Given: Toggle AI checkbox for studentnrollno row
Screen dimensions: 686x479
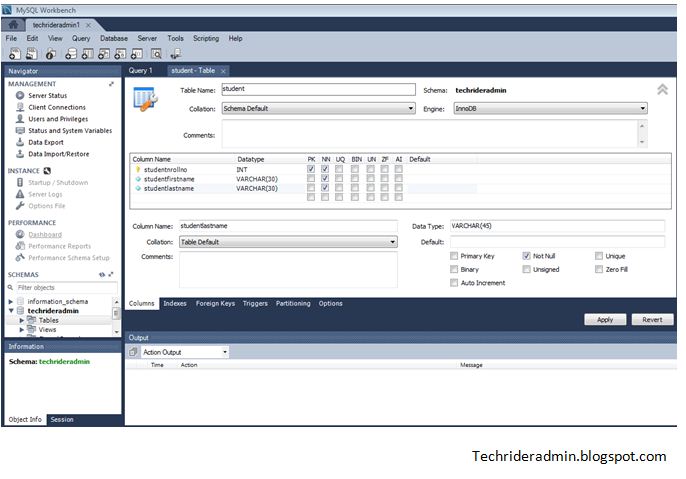Looking at the screenshot, I should pos(399,169).
